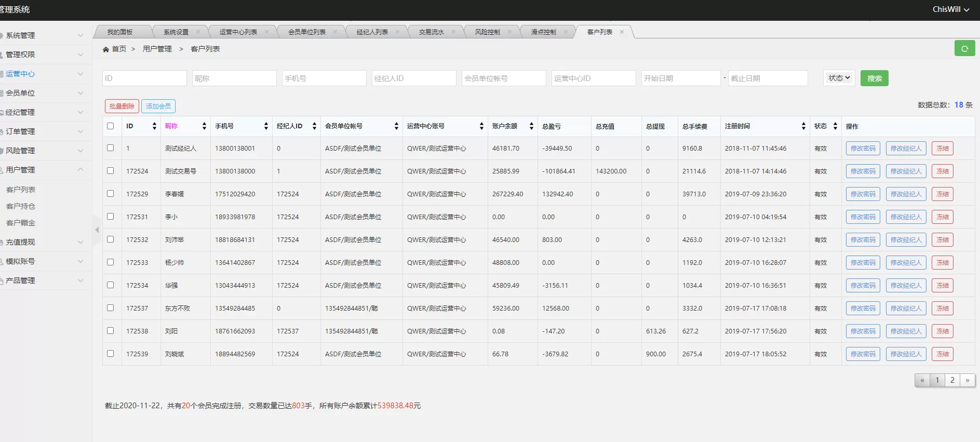Close the 交易流水 tab
This screenshot has width=980, height=442.
pyautogui.click(x=453, y=32)
